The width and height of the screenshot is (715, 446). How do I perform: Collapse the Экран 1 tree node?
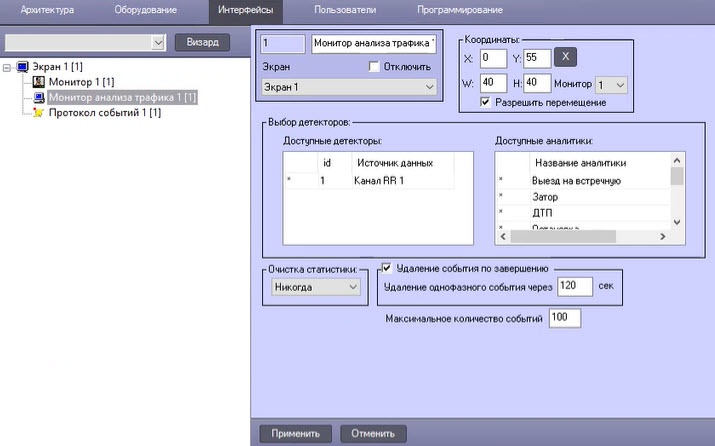point(7,67)
